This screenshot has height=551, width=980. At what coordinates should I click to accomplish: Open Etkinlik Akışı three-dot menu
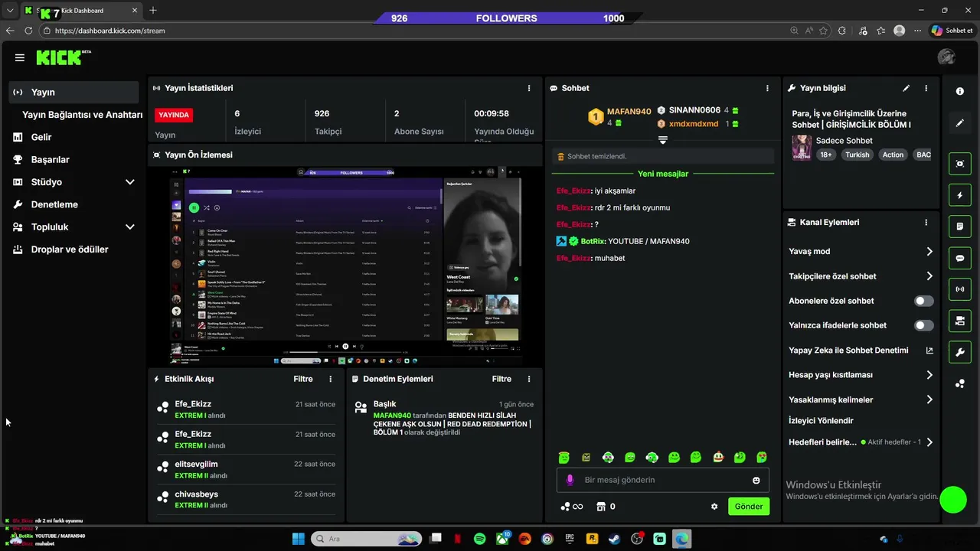coord(331,379)
